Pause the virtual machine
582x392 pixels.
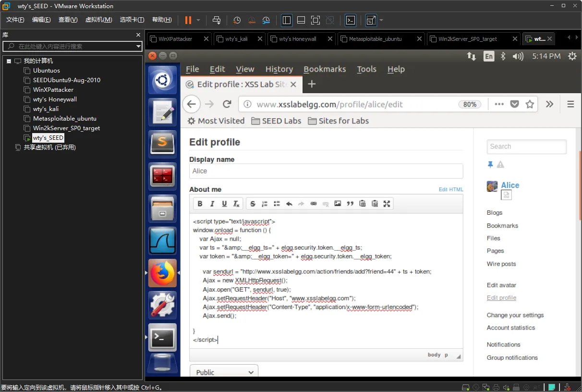point(188,20)
